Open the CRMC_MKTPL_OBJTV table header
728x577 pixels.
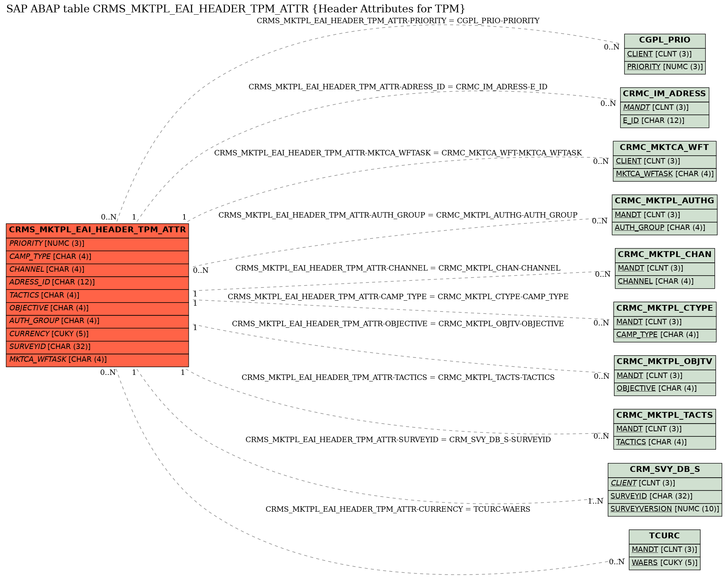click(x=665, y=362)
